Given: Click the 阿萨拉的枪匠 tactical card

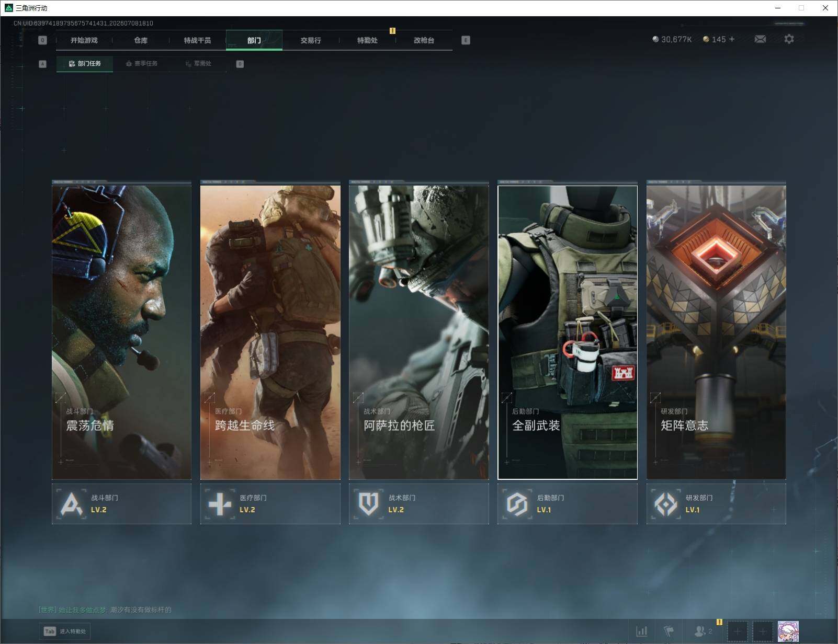Looking at the screenshot, I should pyautogui.click(x=419, y=332).
